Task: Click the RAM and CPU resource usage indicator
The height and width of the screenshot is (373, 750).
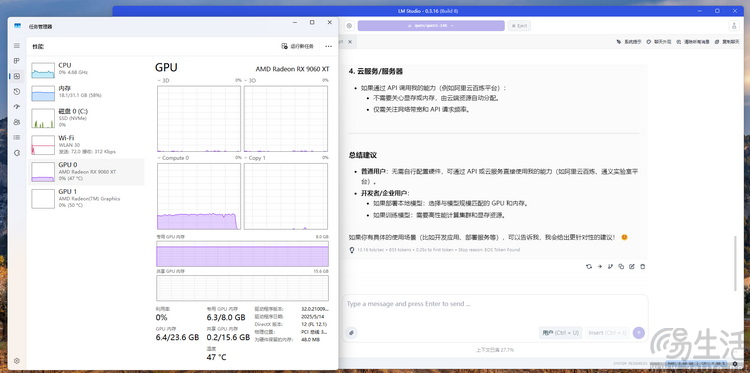Action: tap(696, 364)
